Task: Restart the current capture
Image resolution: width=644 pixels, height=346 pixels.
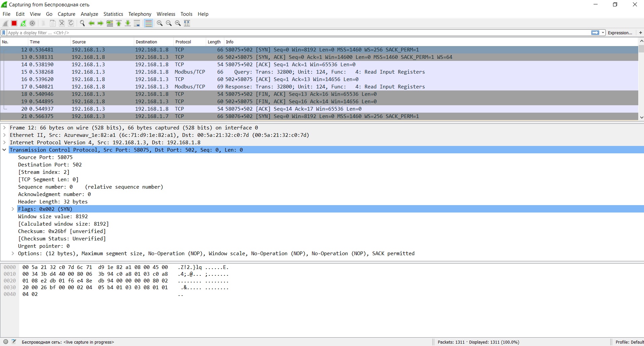Action: (x=23, y=23)
